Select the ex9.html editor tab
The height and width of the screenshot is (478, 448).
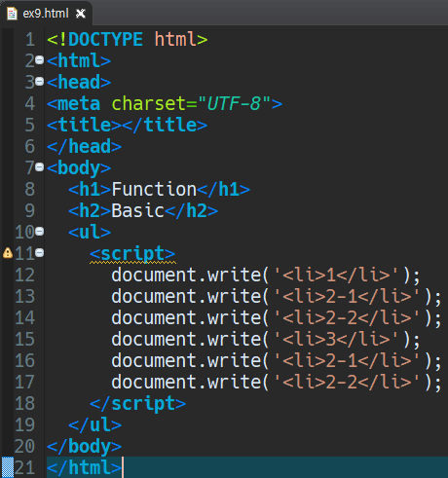click(46, 14)
